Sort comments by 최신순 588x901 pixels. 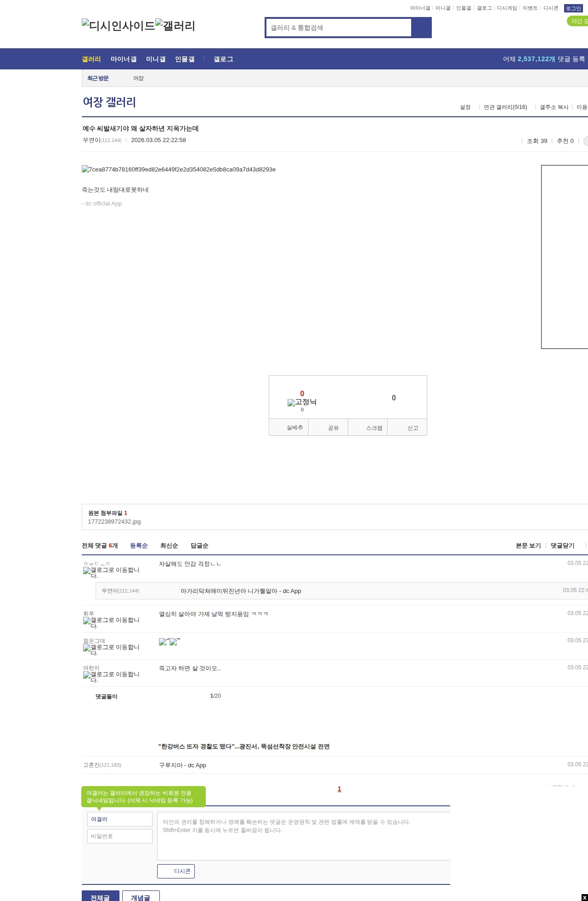(169, 546)
